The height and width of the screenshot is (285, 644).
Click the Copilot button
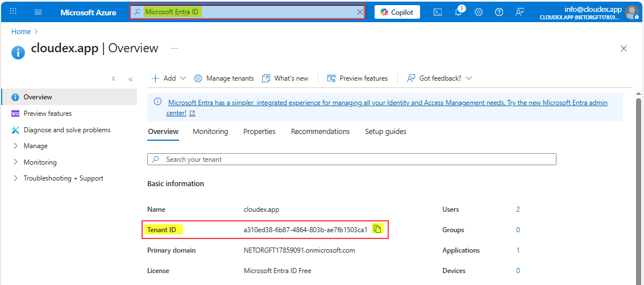(397, 12)
